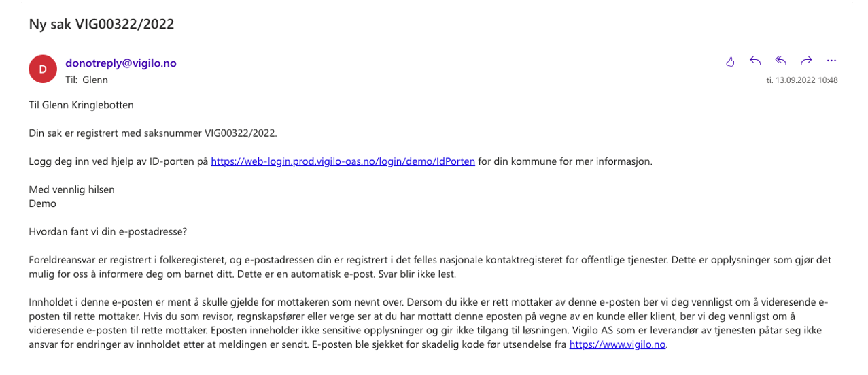868x375 pixels.
Task: Click the timestamp ti. 13.09.2022 10:48
Action: tap(802, 80)
